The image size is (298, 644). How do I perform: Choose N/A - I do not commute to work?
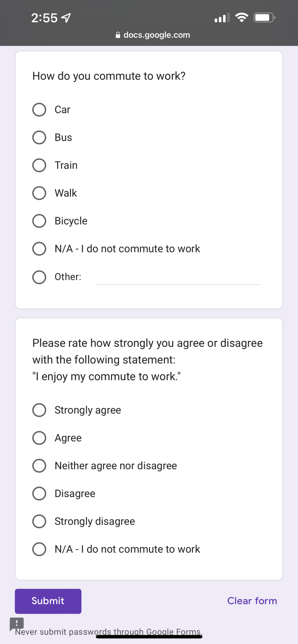tap(39, 249)
